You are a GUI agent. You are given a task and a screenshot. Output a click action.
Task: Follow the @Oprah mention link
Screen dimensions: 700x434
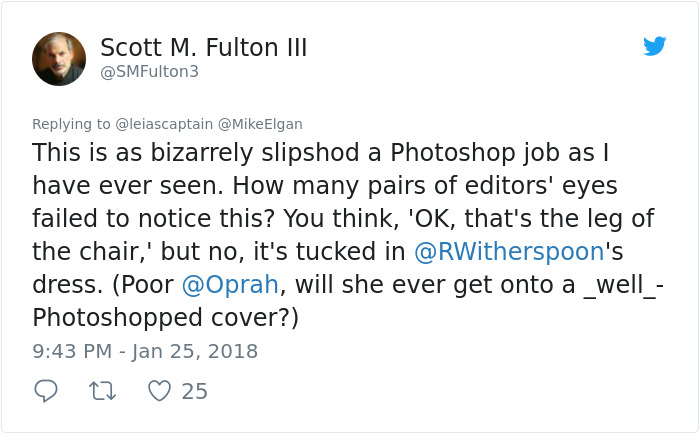tap(230, 284)
